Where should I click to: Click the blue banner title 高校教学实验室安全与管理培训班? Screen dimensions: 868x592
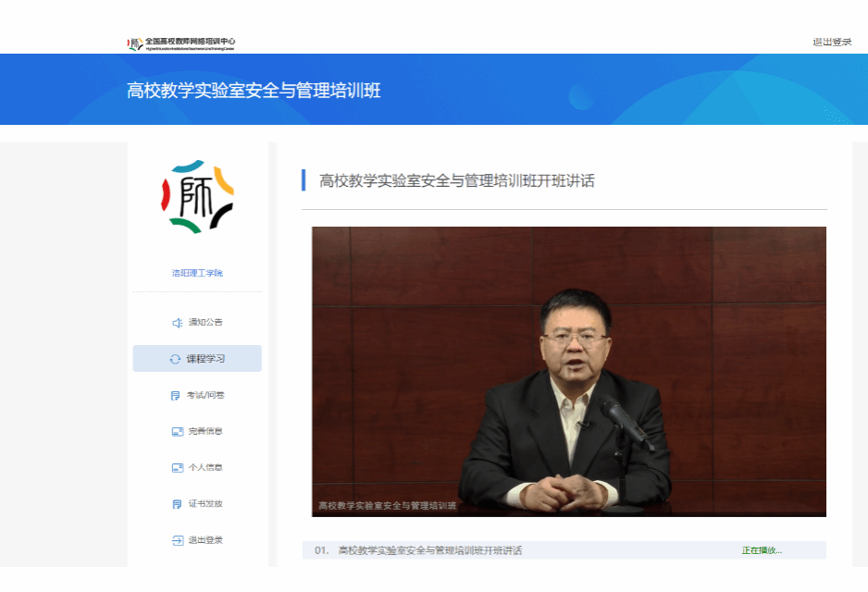coord(254,91)
